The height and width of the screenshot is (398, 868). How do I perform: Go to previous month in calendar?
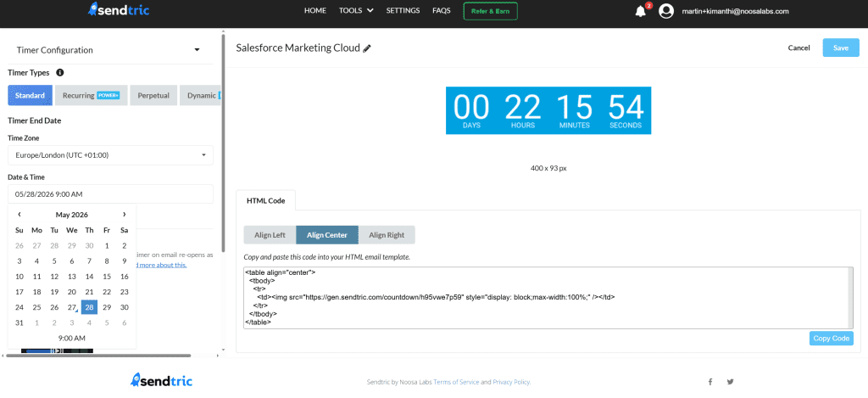point(19,215)
